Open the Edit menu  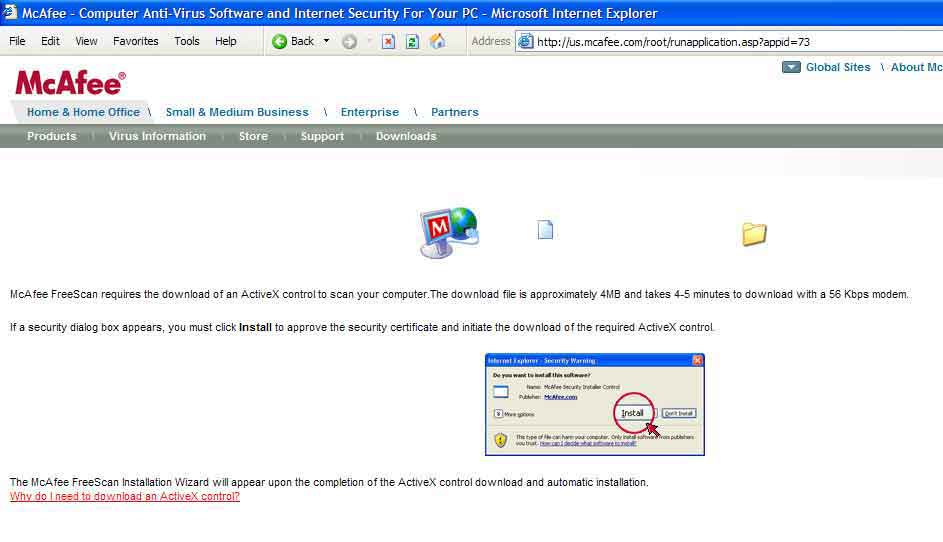pos(51,41)
